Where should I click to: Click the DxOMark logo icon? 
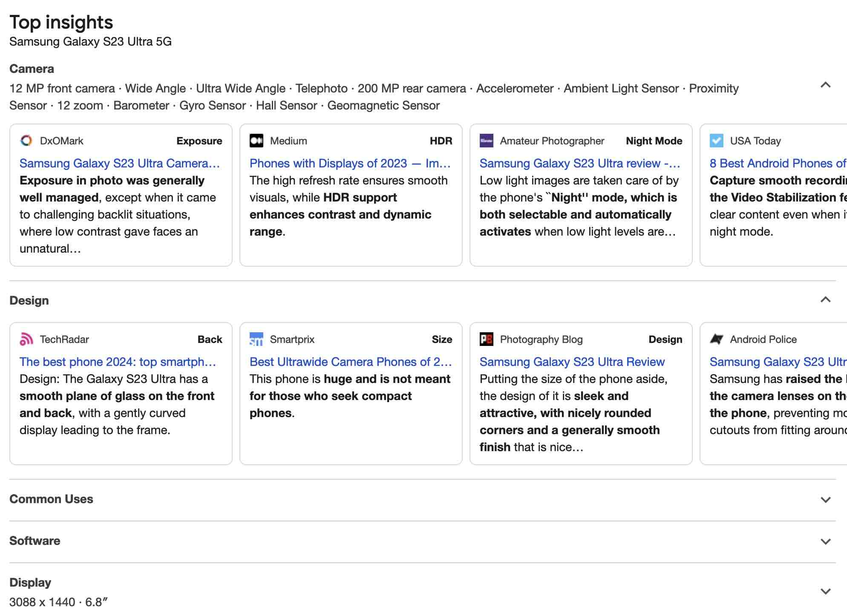pos(26,141)
